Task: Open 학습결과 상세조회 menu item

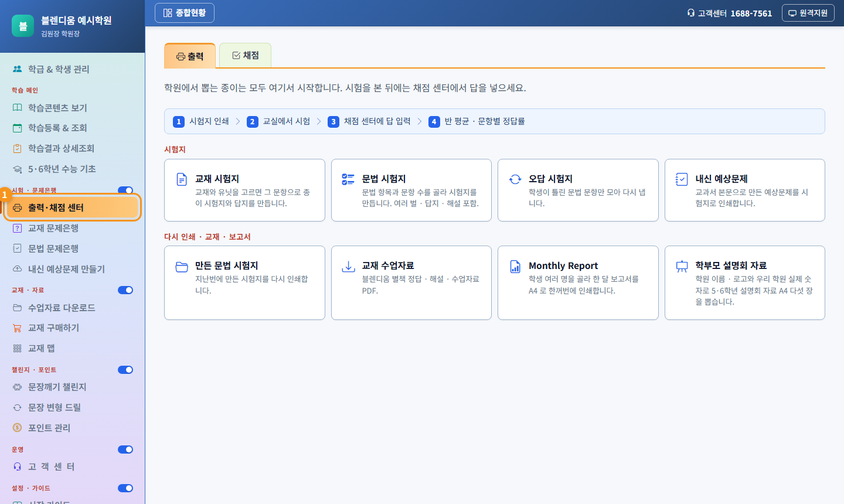Action: click(x=73, y=148)
